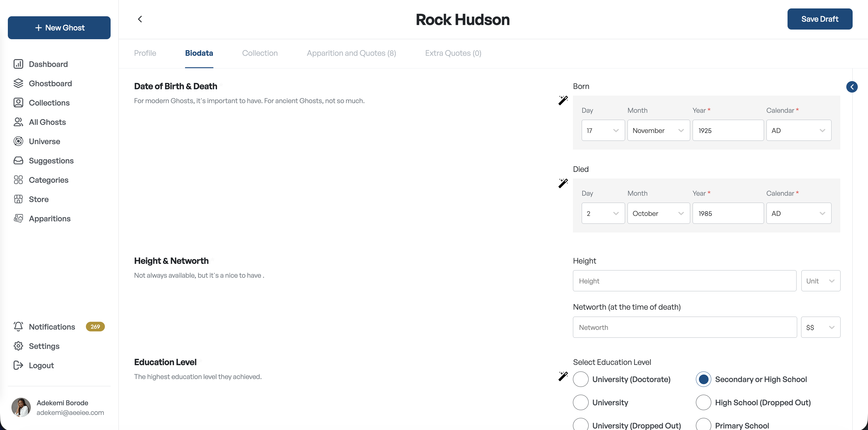Click the All Ghosts people icon
The image size is (868, 430).
pyautogui.click(x=18, y=122)
